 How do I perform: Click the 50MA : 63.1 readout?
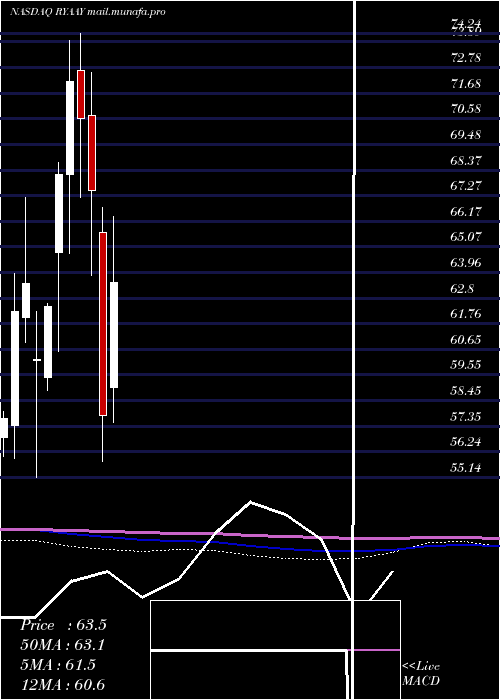(x=63, y=645)
